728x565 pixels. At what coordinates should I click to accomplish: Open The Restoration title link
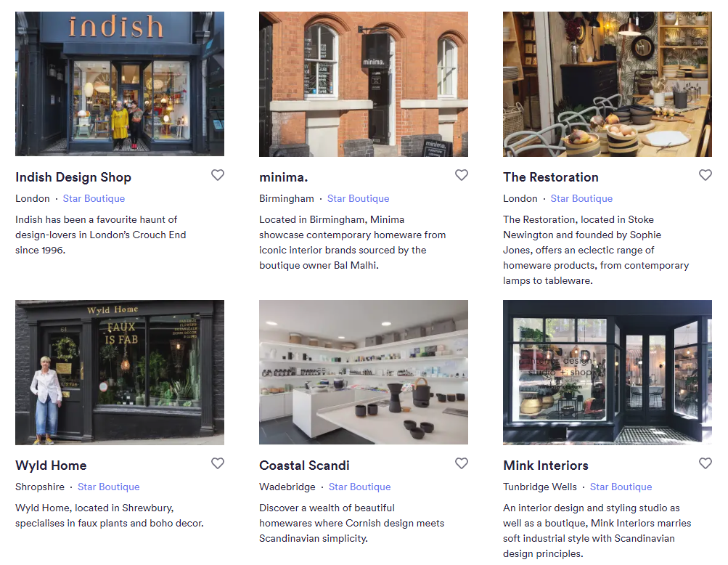pyautogui.click(x=551, y=177)
